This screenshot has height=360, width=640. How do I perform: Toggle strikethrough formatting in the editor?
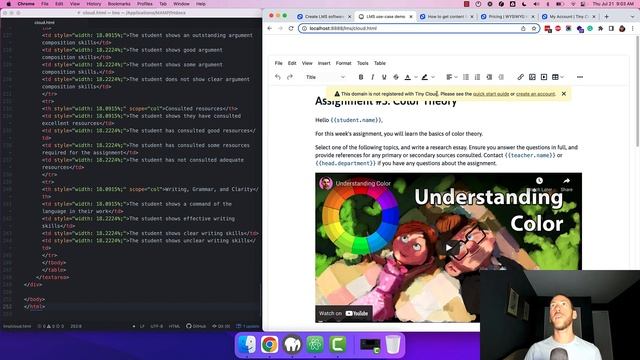click(396, 77)
